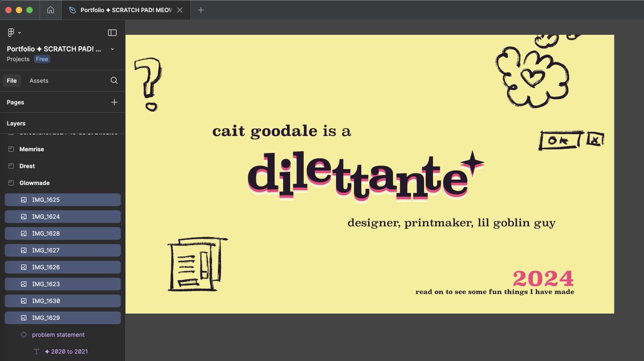Click the image icon on the IMG_1625 layer
Viewport: 644px width, 361px height.
23,200
